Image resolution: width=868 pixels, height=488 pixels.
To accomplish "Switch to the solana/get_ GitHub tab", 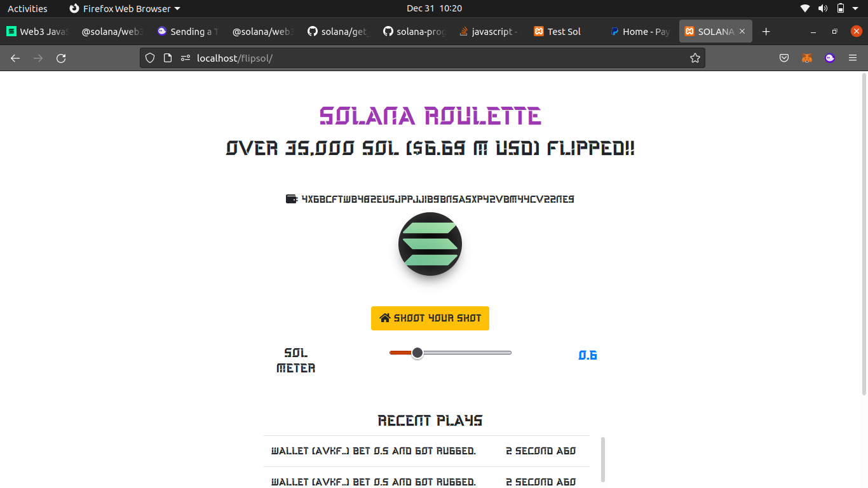I will [x=338, y=31].
